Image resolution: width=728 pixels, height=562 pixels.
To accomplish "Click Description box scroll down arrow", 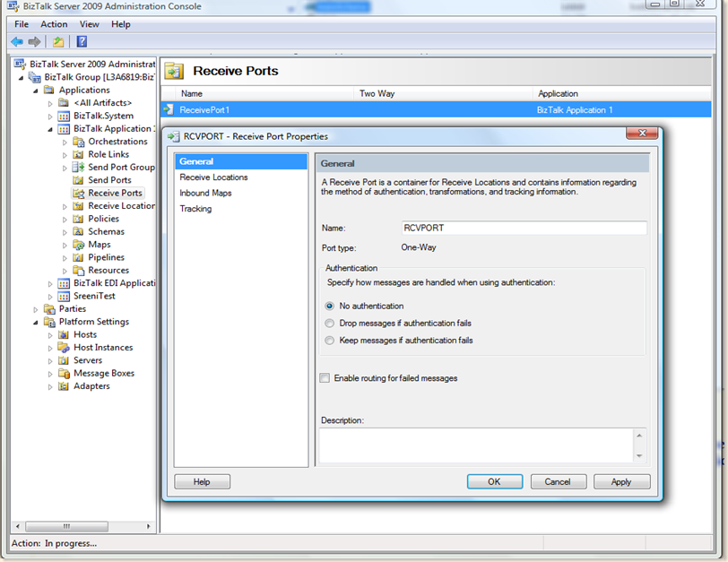I will pyautogui.click(x=639, y=455).
